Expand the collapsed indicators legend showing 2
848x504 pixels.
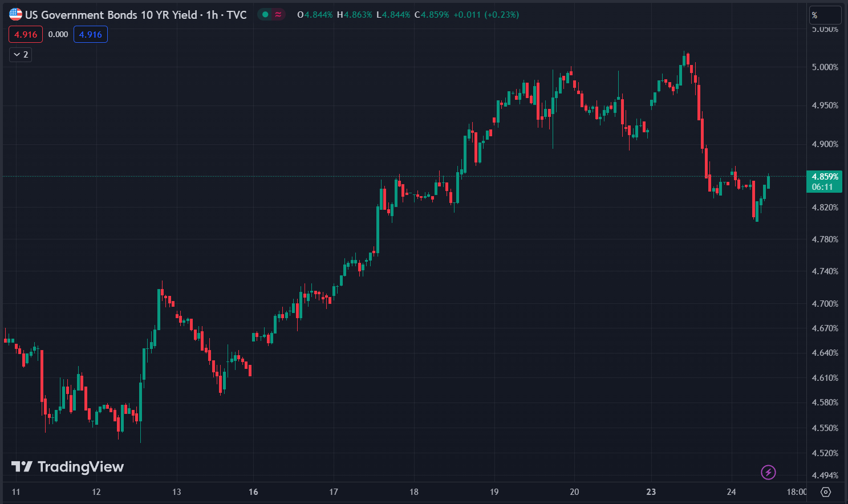[x=21, y=55]
